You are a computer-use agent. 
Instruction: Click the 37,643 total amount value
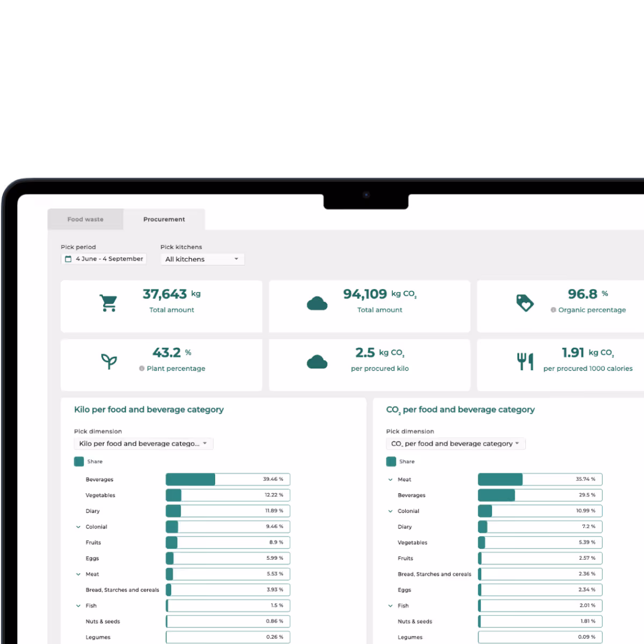(x=165, y=294)
